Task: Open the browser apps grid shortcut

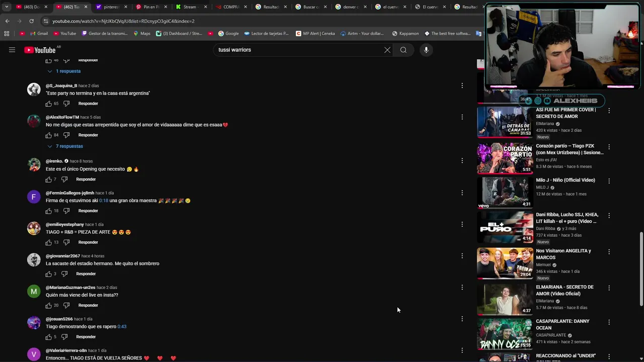Action: tap(7, 34)
